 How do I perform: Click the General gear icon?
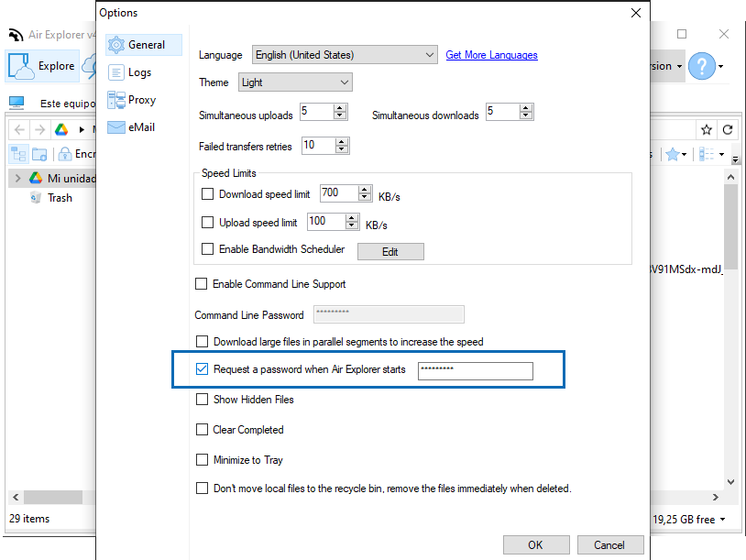[116, 45]
